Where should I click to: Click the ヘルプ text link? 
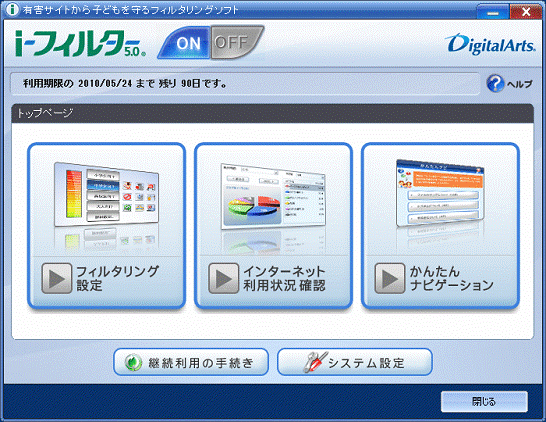click(x=520, y=84)
